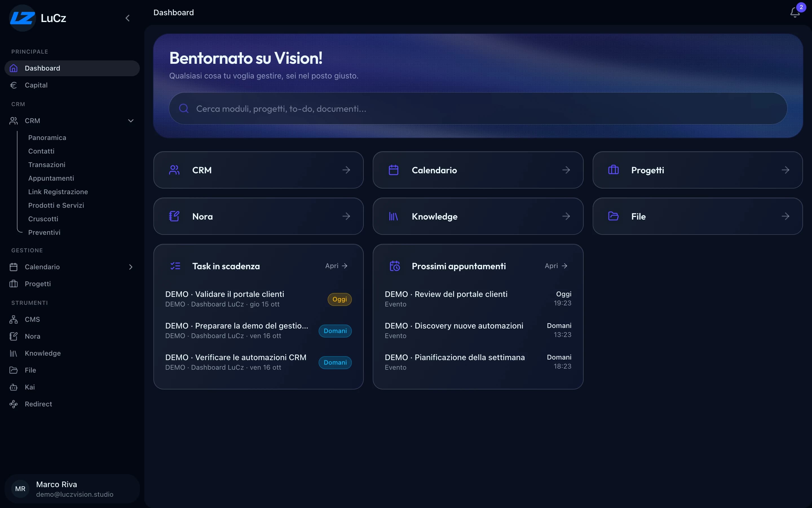Click the sidebar Nora notebook icon
Image resolution: width=812 pixels, height=508 pixels.
pos(14,336)
